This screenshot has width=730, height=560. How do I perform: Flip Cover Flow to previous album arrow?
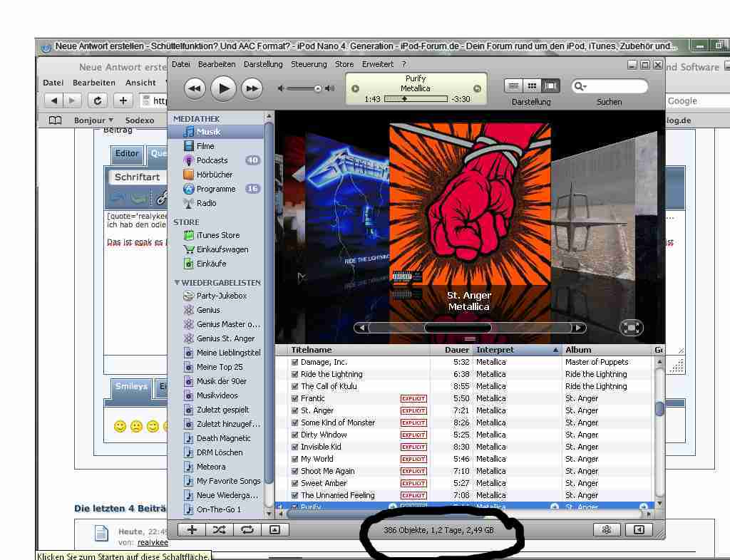361,328
